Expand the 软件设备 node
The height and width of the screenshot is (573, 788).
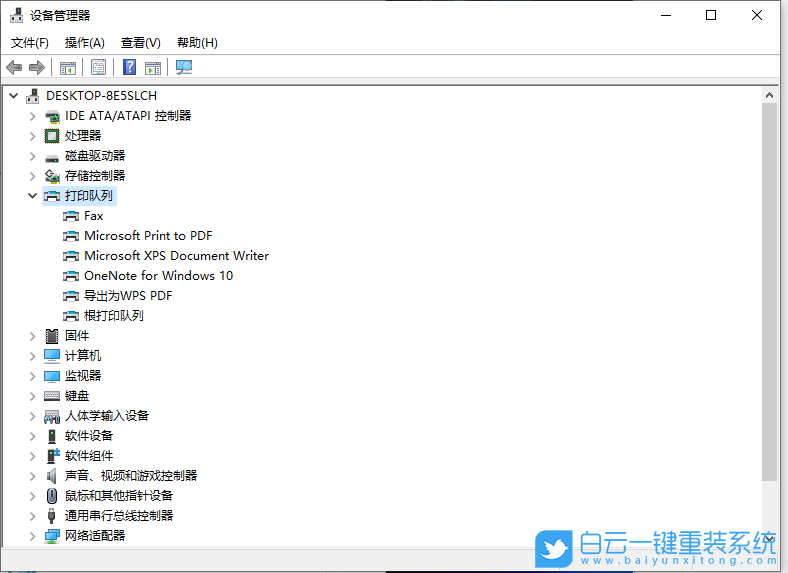pos(33,436)
